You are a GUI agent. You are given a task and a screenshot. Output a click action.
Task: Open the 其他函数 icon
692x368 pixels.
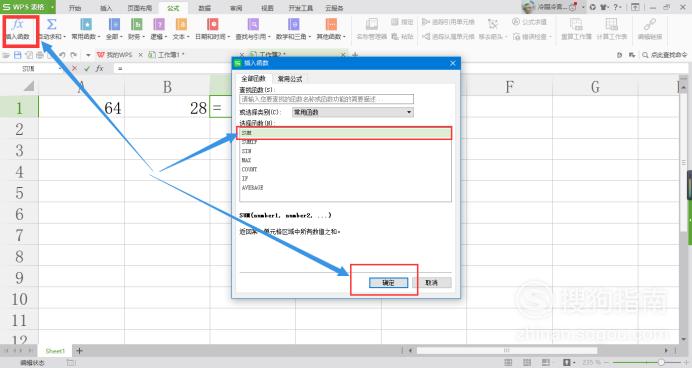[x=331, y=24]
